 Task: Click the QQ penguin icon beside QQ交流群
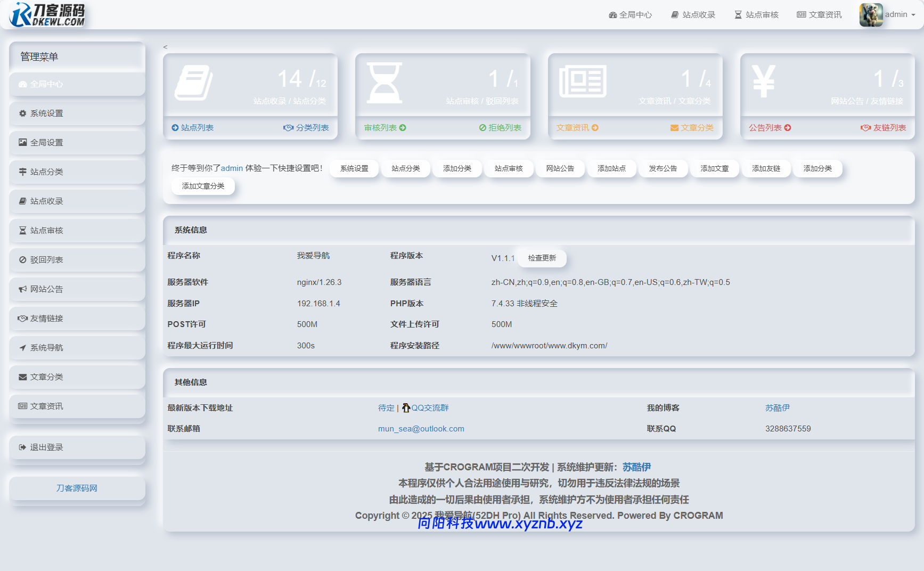406,408
